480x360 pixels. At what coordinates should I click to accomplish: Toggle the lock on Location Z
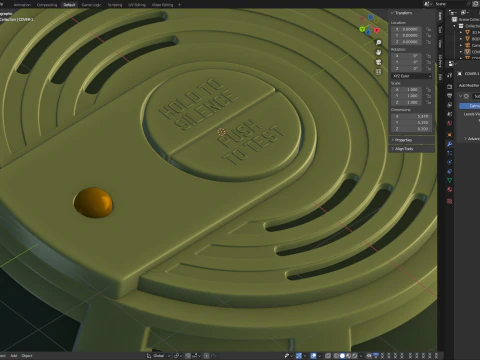(x=428, y=42)
